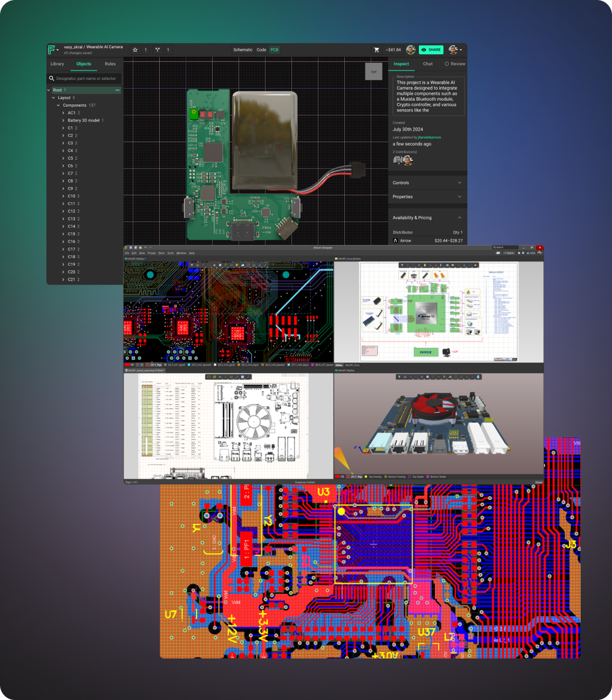Select the MiniPC_Func.SchDoc document tab

click(x=348, y=259)
